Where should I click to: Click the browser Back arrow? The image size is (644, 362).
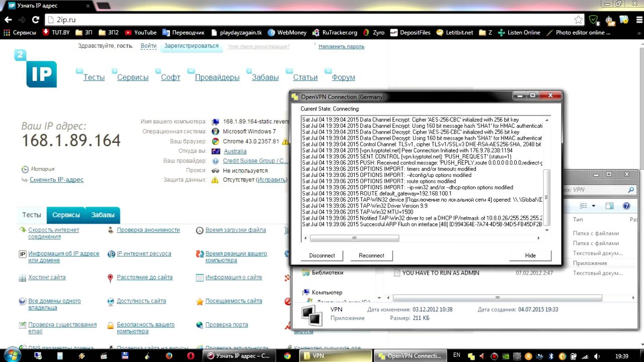click(x=8, y=20)
